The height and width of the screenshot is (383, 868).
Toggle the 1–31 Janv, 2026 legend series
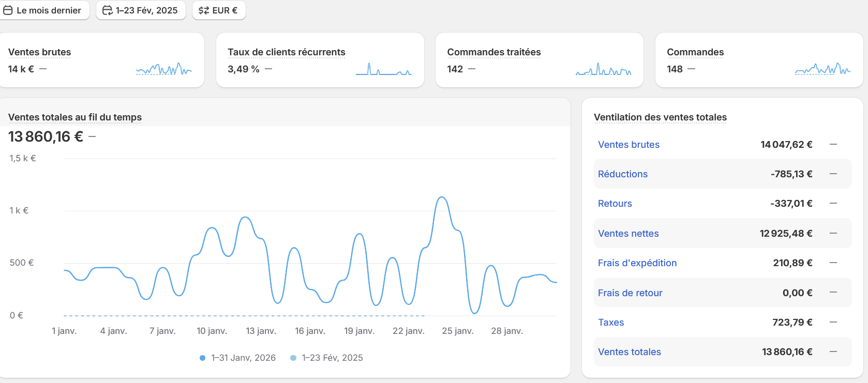point(243,358)
